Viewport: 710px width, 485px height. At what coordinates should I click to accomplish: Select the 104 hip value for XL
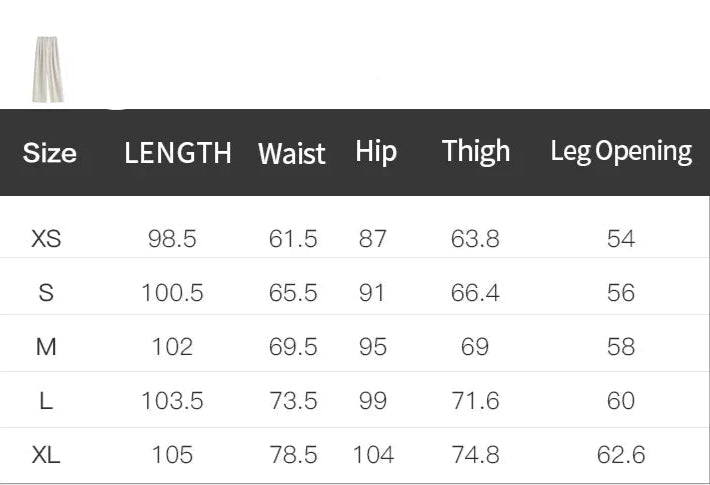coord(373,455)
